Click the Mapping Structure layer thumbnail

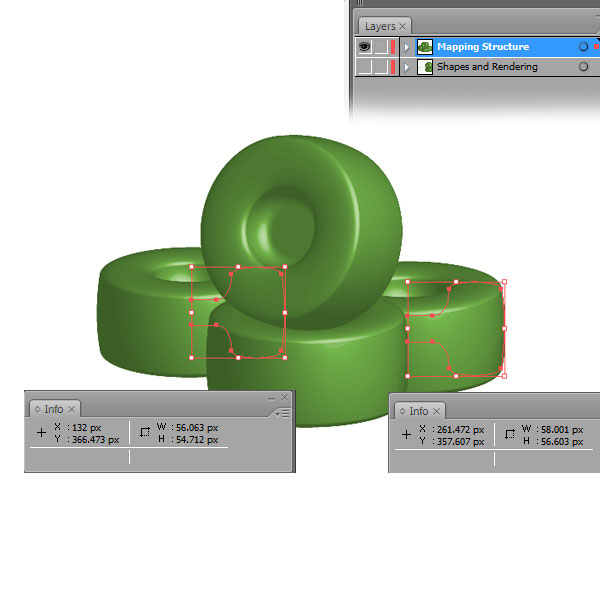coord(425,47)
